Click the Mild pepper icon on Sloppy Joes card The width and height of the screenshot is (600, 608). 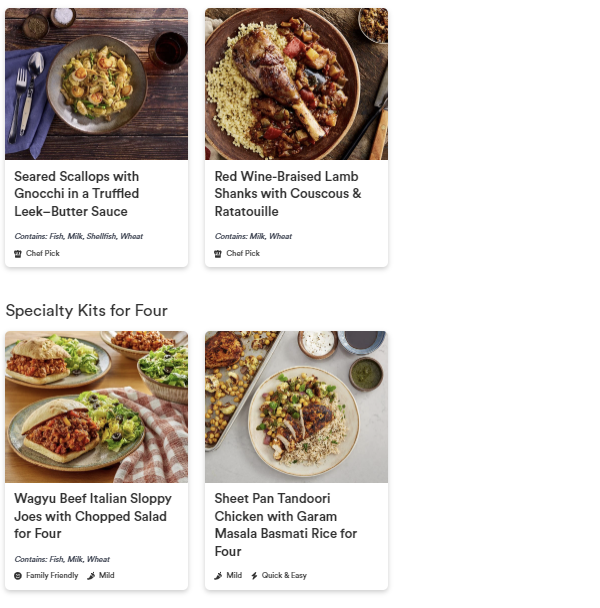click(x=91, y=576)
